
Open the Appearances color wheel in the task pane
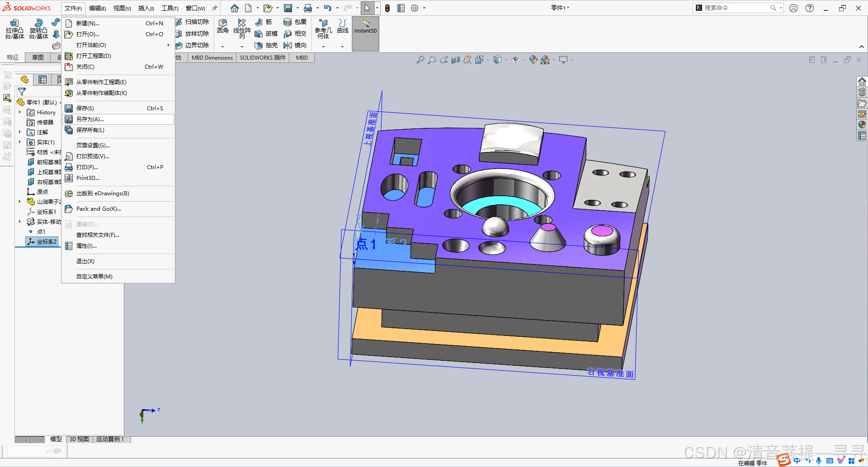(862, 125)
